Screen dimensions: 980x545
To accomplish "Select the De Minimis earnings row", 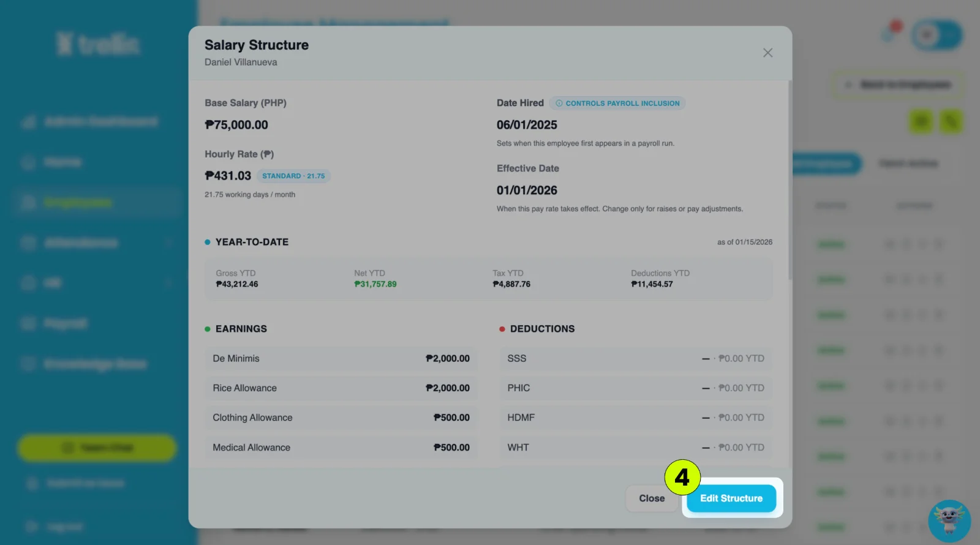I will point(341,359).
